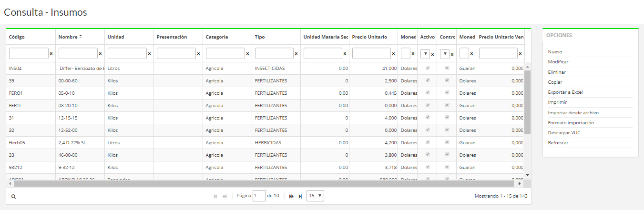Choose Eliminar in the Opciones panel
The height and width of the screenshot is (210, 644).
click(x=557, y=72)
